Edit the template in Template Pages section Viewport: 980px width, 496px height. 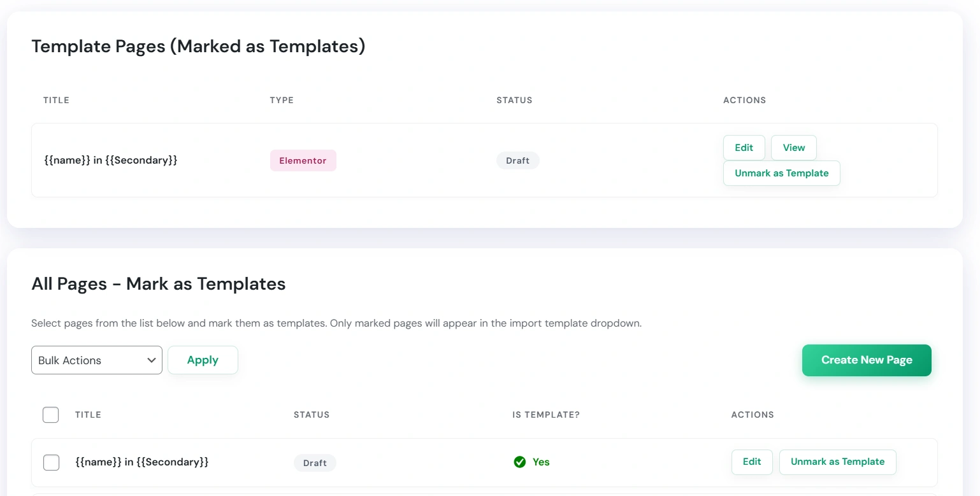point(744,148)
